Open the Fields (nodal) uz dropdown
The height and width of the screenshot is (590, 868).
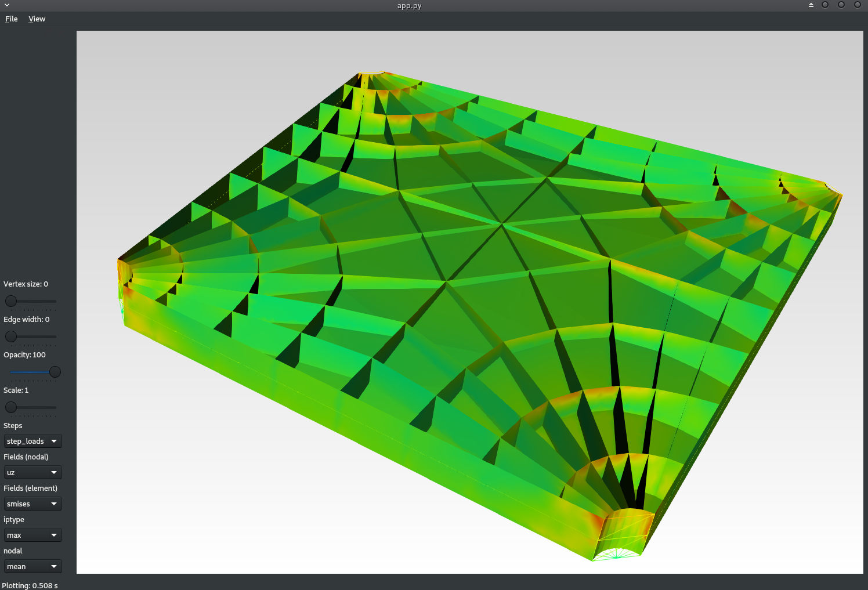[x=32, y=473]
